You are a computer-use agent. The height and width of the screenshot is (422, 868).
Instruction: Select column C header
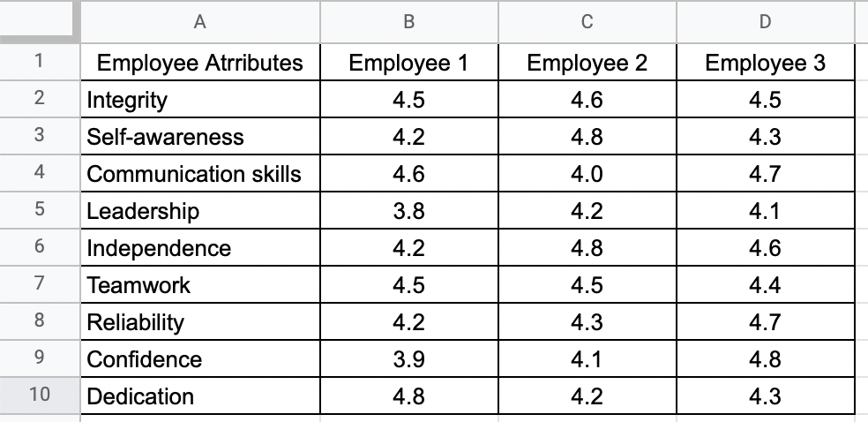pos(587,21)
